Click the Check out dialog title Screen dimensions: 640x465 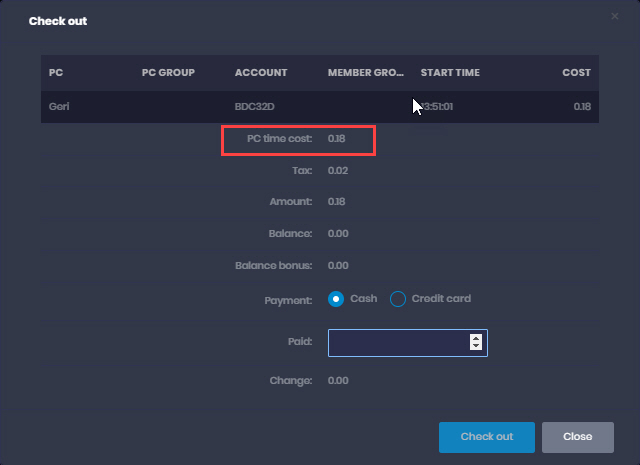coord(57,21)
